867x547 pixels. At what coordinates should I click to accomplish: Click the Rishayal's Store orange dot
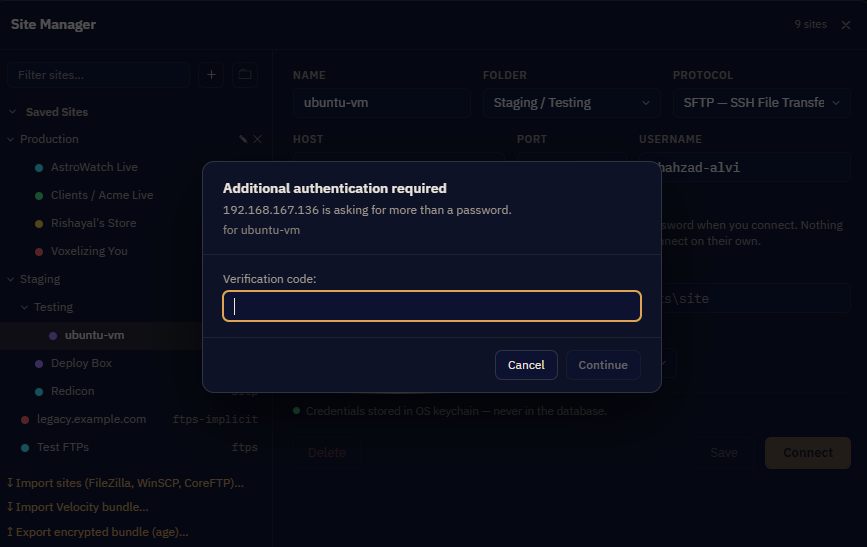tap(39, 223)
